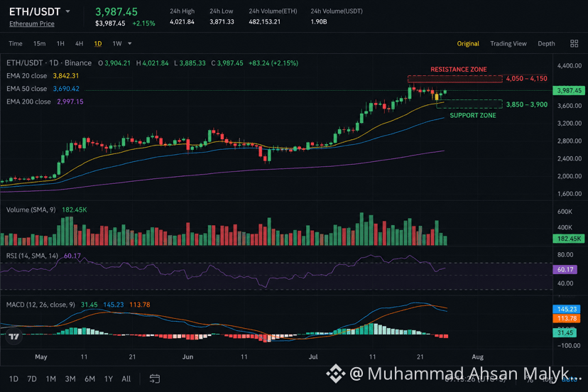Image resolution: width=588 pixels, height=392 pixels.
Task: Select the EMA 200 close indicator legend
Action: tap(28, 102)
